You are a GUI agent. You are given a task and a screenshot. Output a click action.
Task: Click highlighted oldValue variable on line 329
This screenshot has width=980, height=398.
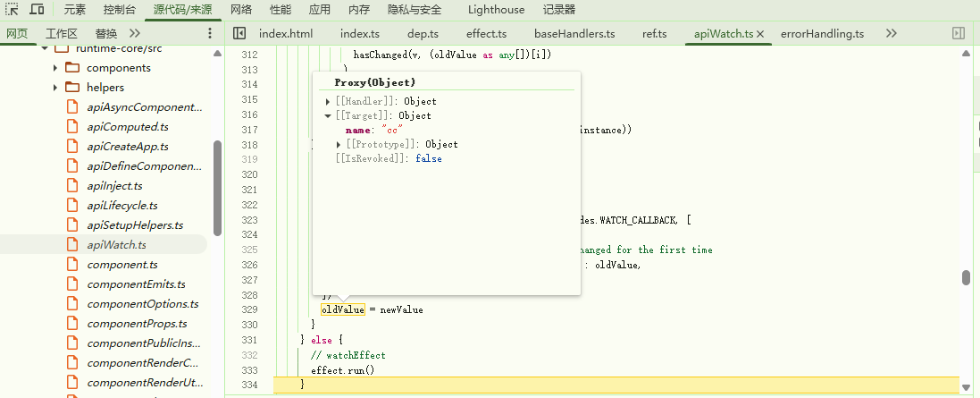[342, 309]
